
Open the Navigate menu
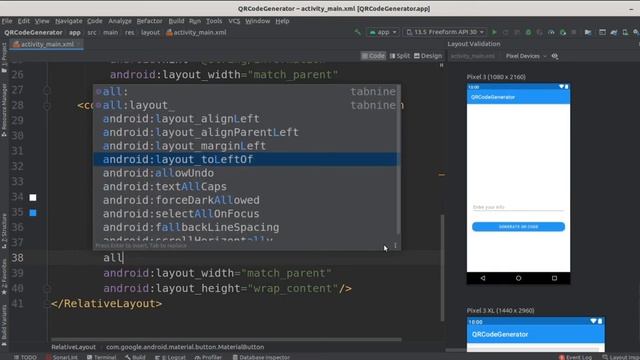pyautogui.click(x=69, y=21)
